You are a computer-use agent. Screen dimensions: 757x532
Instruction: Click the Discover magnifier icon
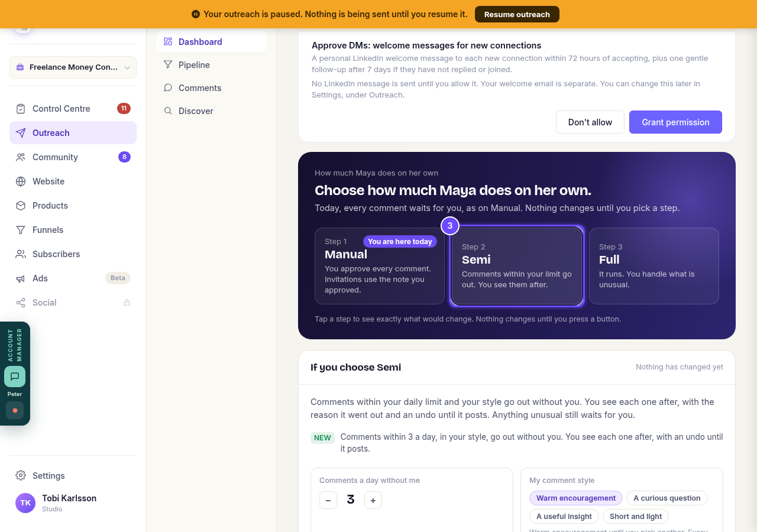tap(168, 111)
